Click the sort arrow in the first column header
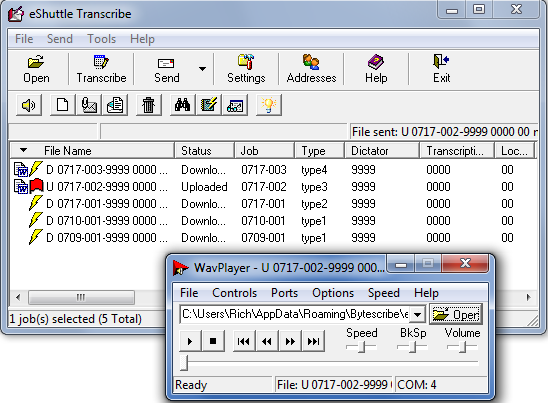Image resolution: width=548 pixels, height=403 pixels. point(23,150)
